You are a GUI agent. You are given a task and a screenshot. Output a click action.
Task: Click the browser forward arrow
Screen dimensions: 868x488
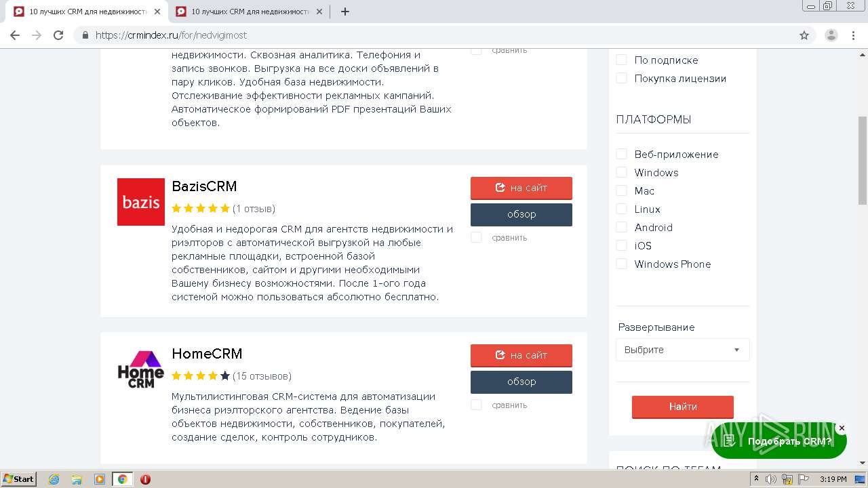[x=37, y=35]
